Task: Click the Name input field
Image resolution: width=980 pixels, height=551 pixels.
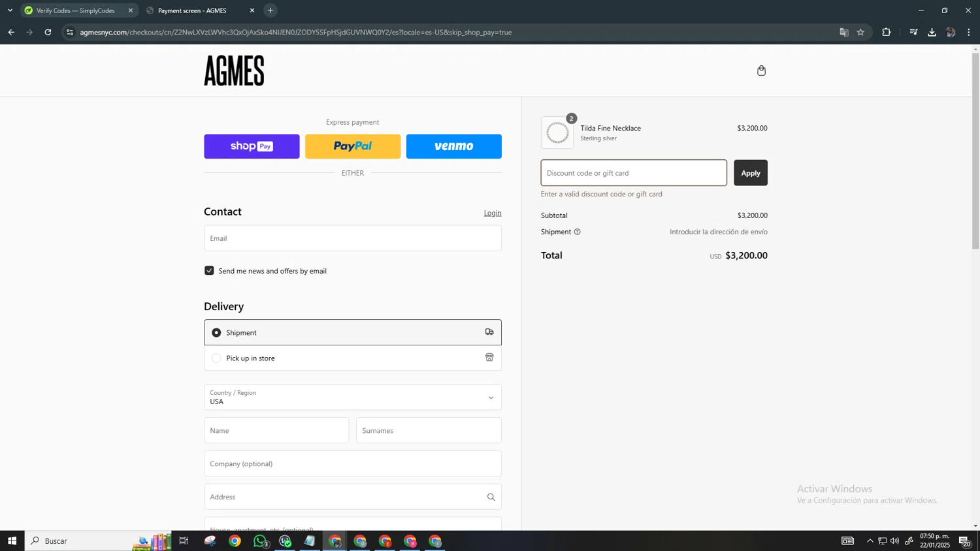Action: (276, 430)
